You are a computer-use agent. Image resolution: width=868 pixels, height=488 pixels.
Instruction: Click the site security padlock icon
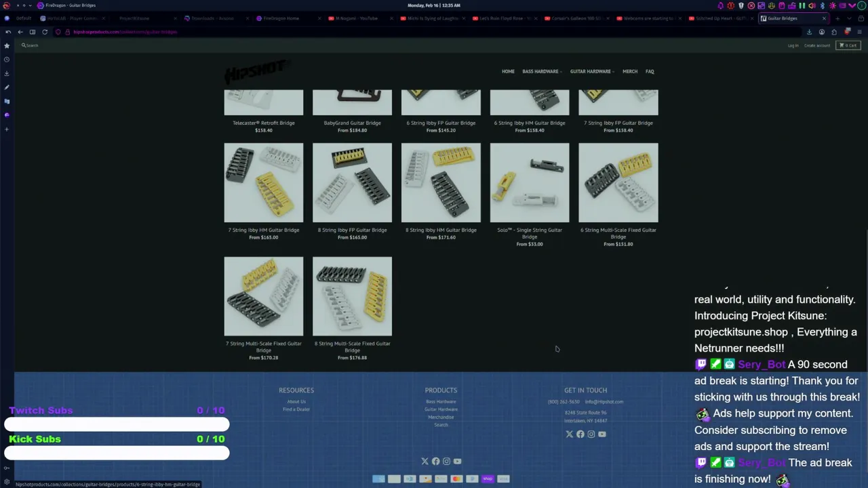coord(67,32)
